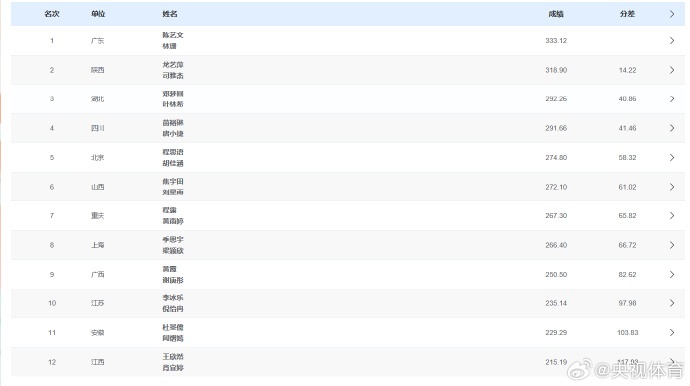Click the 名次 column header
Screen dimensions: 690x386
[52, 14]
